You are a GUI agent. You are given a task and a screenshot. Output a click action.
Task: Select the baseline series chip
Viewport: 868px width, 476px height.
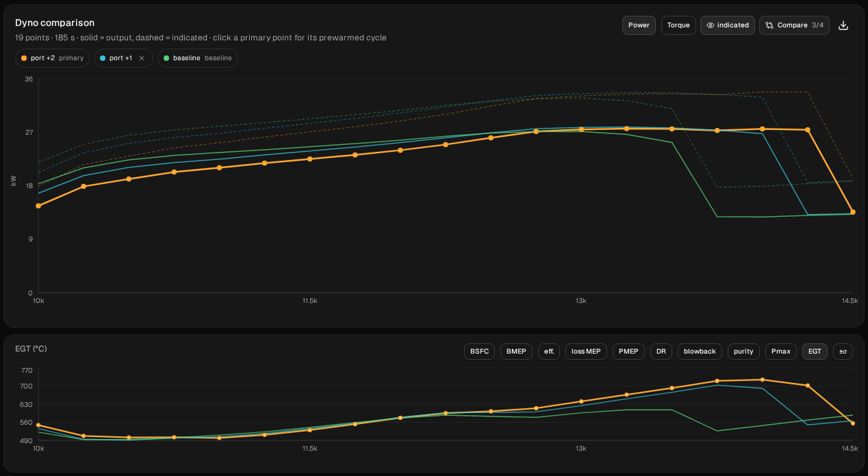(198, 58)
